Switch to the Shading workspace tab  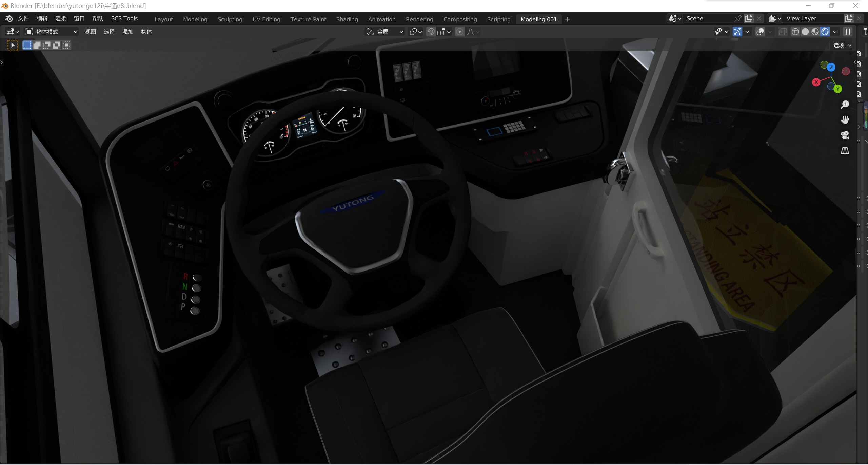tap(347, 19)
